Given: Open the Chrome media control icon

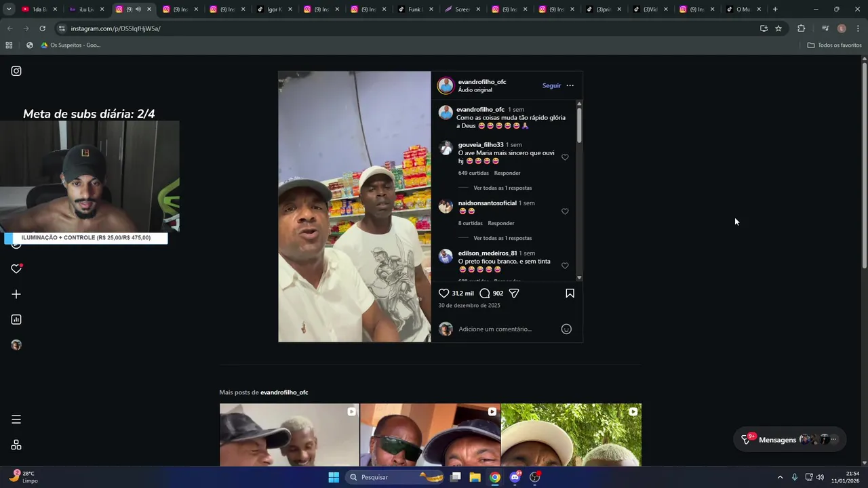Looking at the screenshot, I should point(825,28).
